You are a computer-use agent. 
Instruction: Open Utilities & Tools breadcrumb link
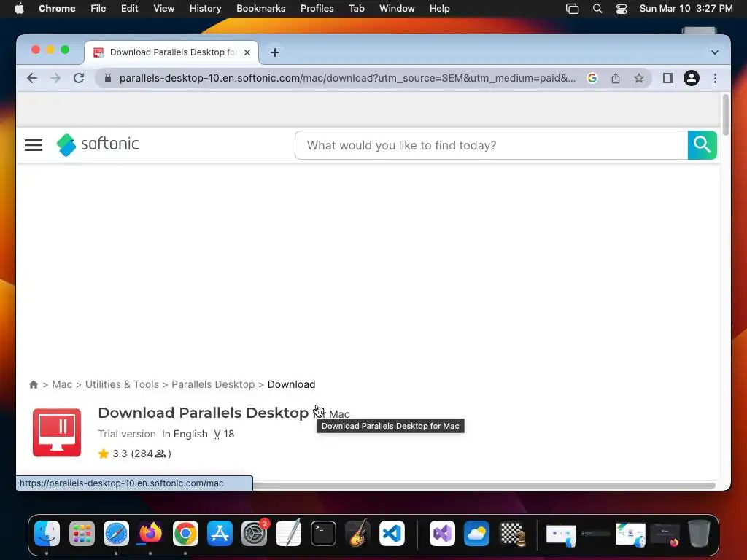click(x=122, y=384)
